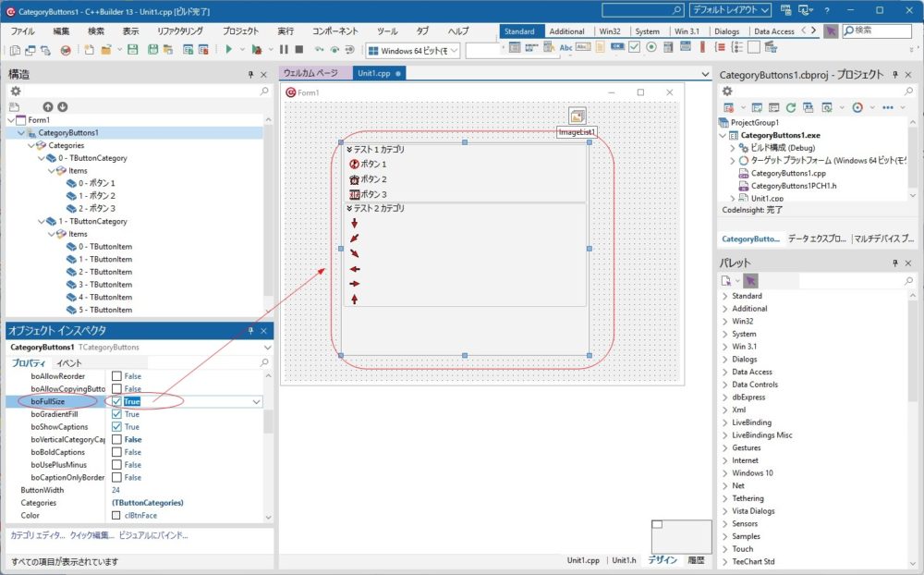The height and width of the screenshot is (575, 924).
Task: Open the リファクタリング menu
Action: click(x=180, y=31)
